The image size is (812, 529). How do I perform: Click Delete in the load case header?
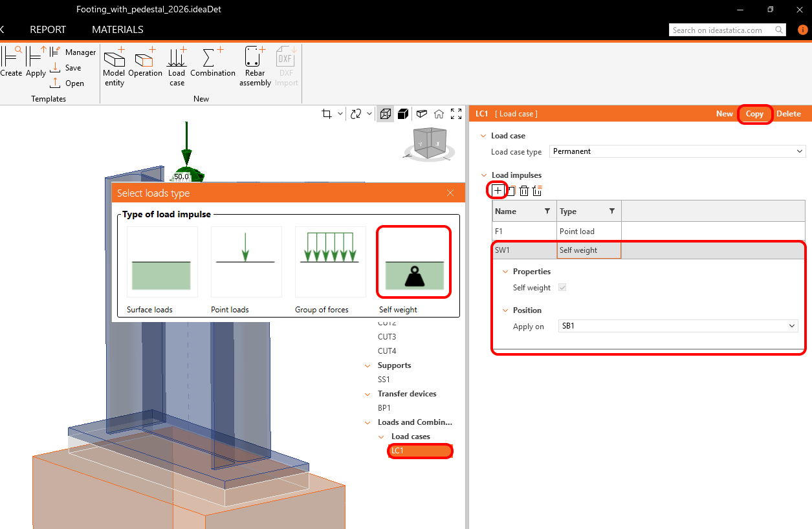788,114
